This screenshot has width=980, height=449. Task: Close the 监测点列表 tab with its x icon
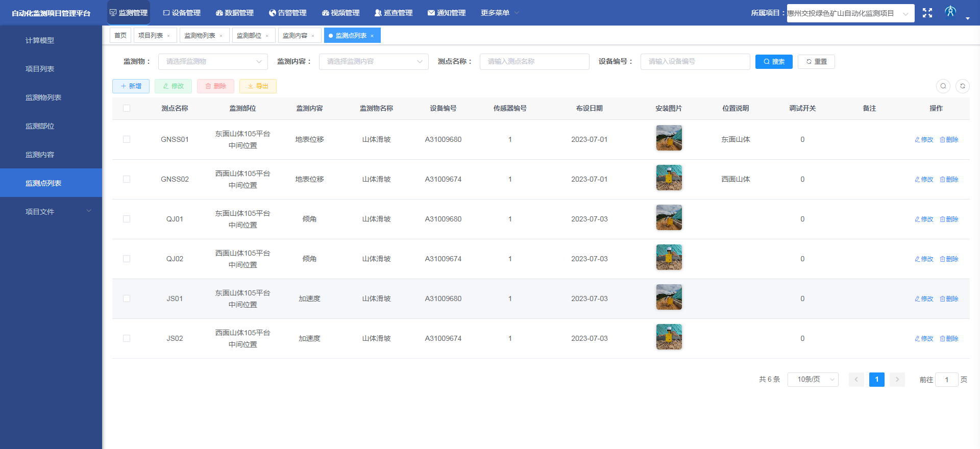(x=372, y=36)
